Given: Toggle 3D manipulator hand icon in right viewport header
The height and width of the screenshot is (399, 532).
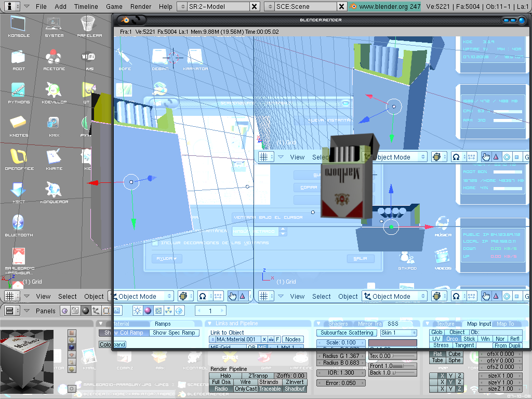Looking at the screenshot, I should point(486,296).
